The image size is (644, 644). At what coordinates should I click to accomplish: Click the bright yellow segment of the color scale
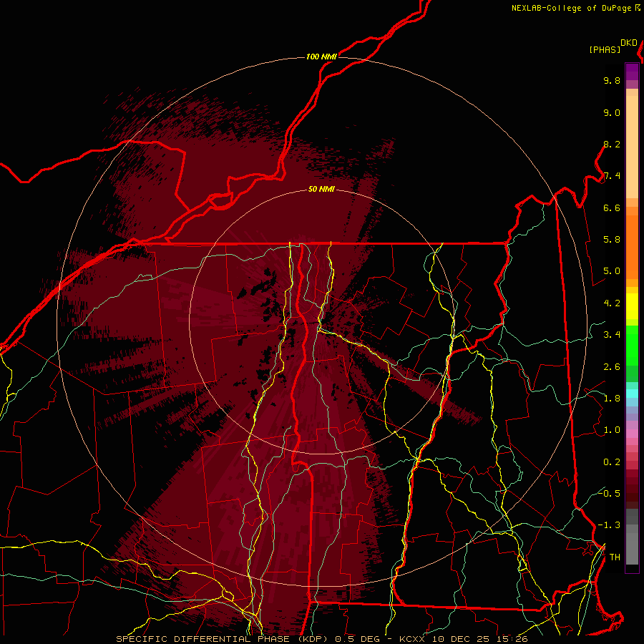pyautogui.click(x=632, y=306)
